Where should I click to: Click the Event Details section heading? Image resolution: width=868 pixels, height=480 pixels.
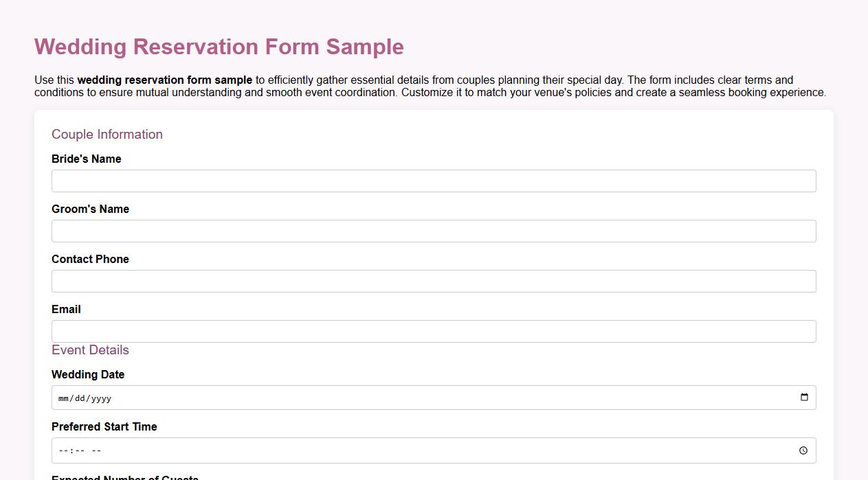pos(90,350)
